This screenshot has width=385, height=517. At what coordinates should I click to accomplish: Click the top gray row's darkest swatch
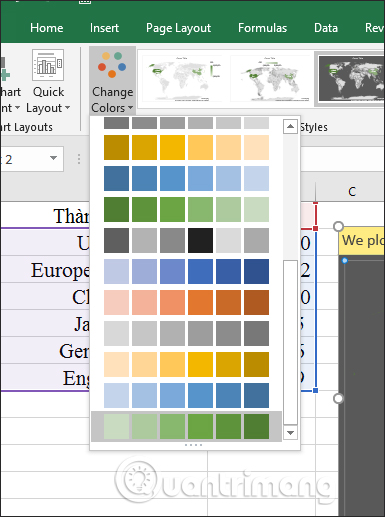(x=116, y=123)
